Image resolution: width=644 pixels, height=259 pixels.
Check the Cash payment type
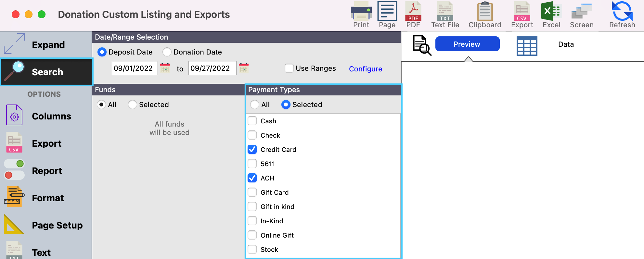pos(252,121)
